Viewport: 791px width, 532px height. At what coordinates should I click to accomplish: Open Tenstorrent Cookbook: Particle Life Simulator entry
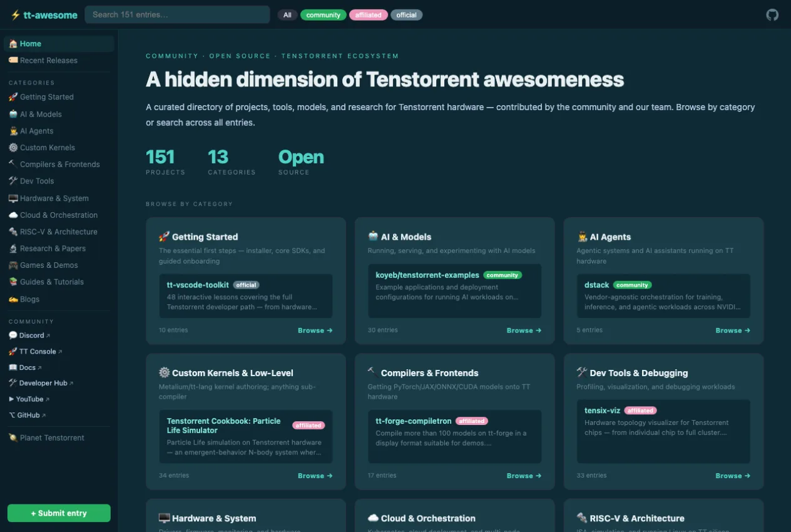point(224,426)
